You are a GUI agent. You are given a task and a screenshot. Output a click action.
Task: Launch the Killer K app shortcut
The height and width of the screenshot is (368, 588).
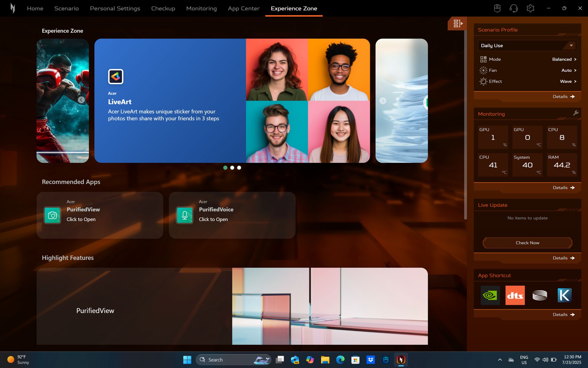pos(564,295)
